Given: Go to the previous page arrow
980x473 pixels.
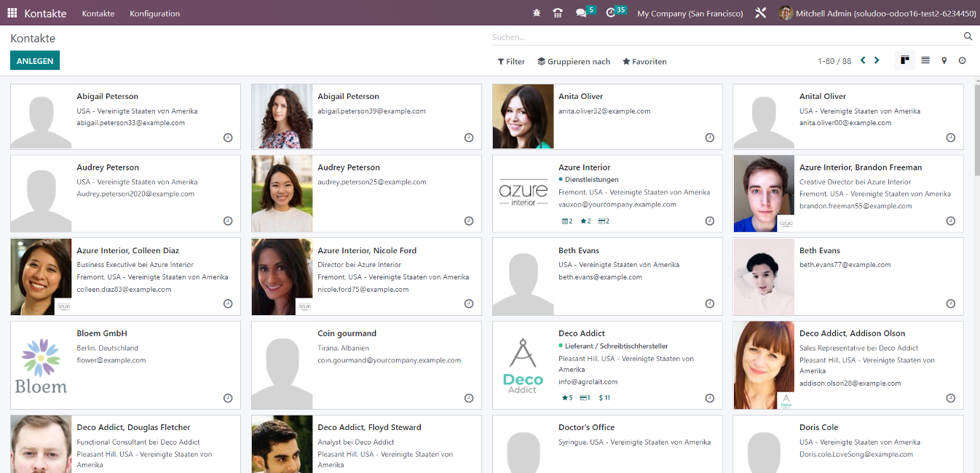Looking at the screenshot, I should 864,60.
